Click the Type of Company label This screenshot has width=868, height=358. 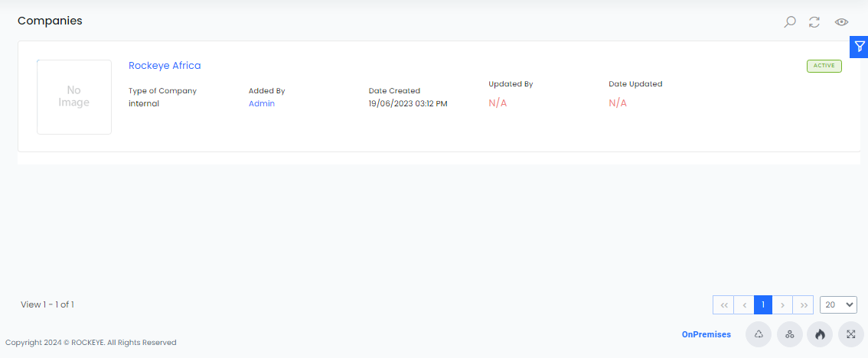(163, 91)
